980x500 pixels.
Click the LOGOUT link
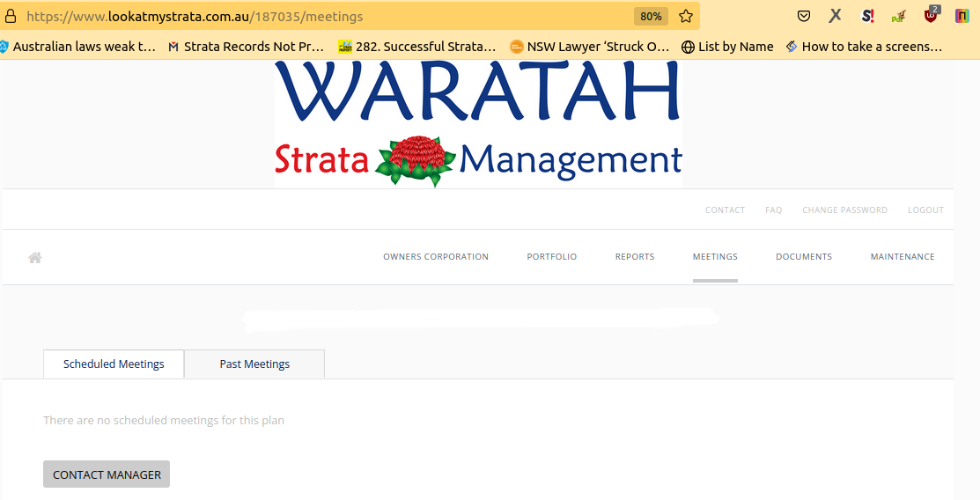(x=925, y=210)
